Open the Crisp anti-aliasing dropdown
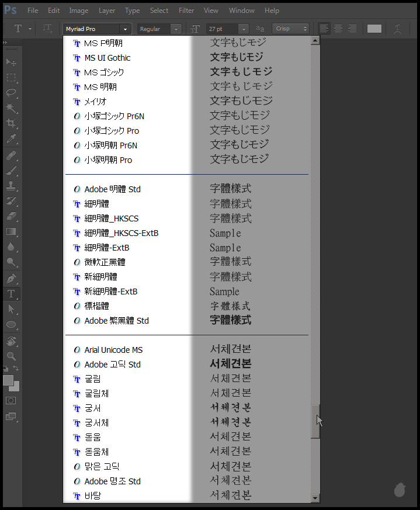The width and height of the screenshot is (420, 510). click(x=304, y=29)
